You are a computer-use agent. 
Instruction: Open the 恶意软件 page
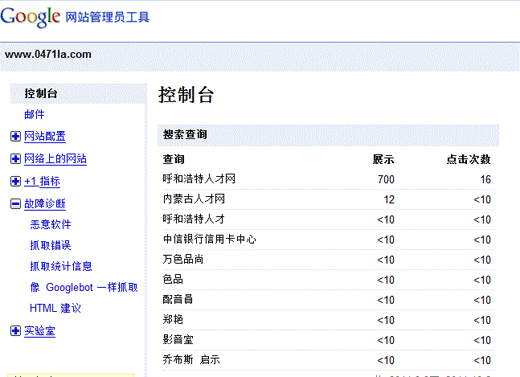point(51,224)
